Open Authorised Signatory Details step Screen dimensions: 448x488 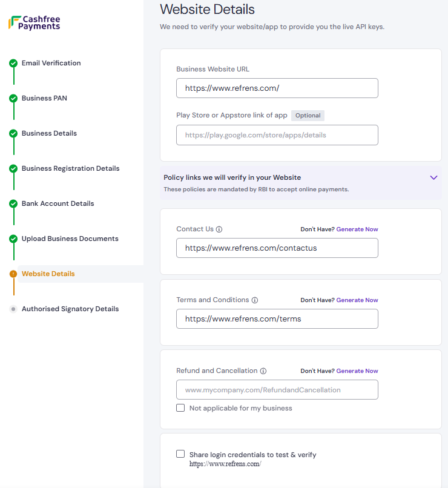(70, 309)
